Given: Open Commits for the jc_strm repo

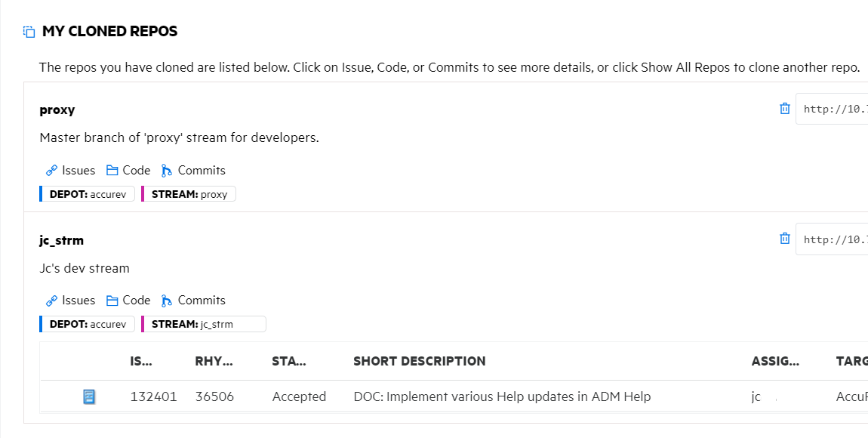Looking at the screenshot, I should 201,301.
